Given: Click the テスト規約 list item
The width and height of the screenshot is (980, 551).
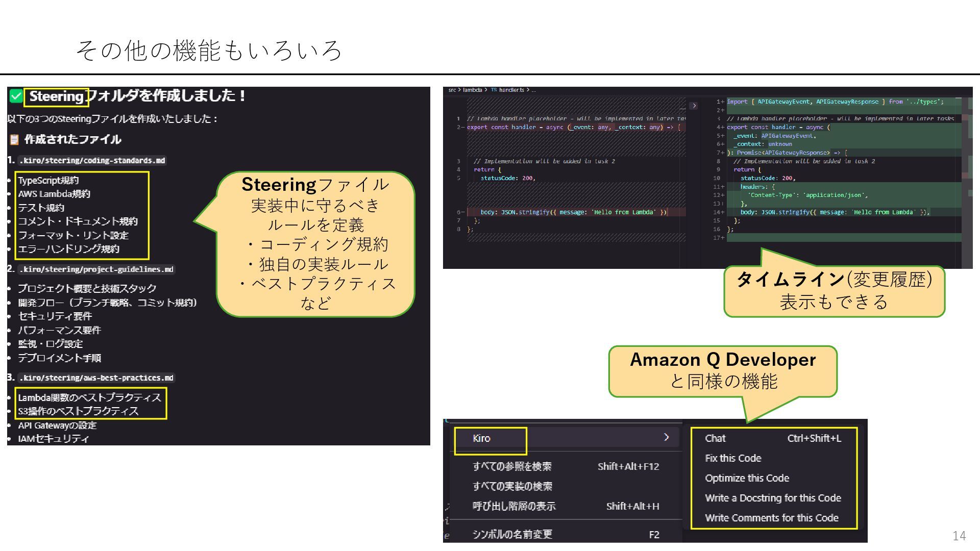Looking at the screenshot, I should click(x=41, y=208).
